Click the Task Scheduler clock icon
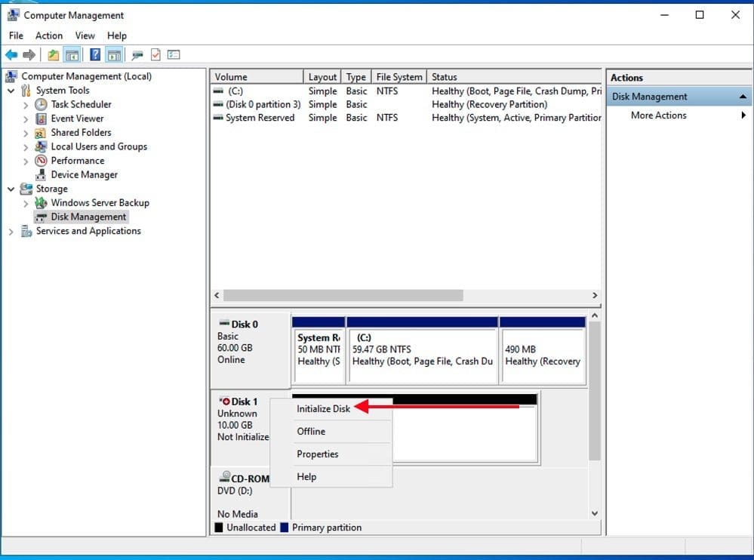The height and width of the screenshot is (560, 754). click(x=42, y=105)
